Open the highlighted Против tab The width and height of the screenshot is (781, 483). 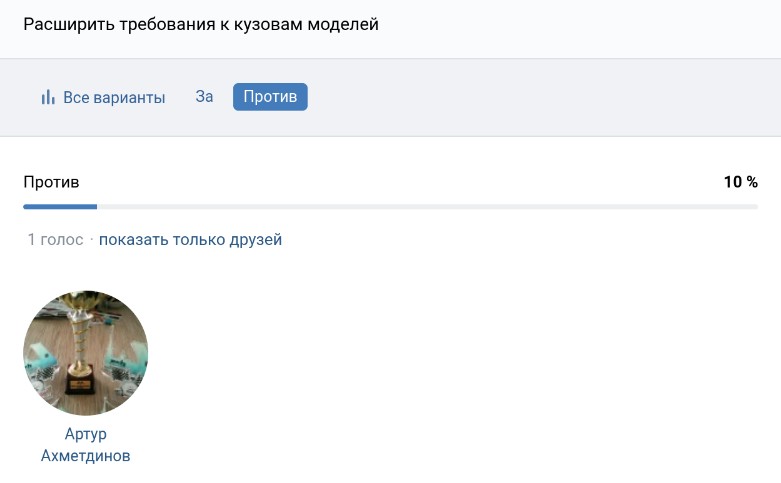click(270, 97)
